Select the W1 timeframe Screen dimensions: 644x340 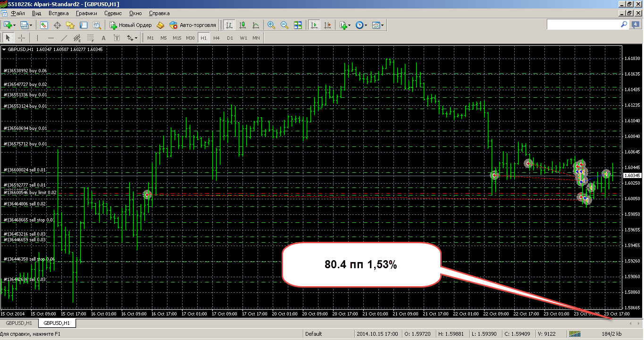tap(243, 38)
